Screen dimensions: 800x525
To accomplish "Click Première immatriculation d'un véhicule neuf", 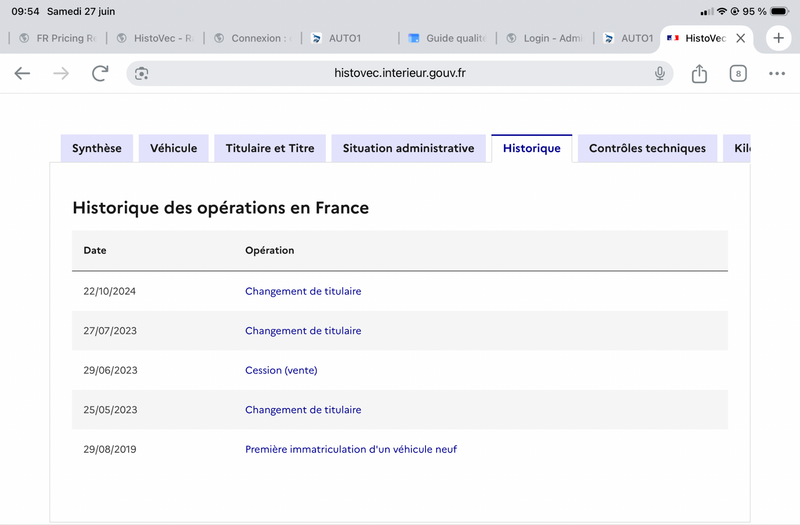I will pos(351,449).
